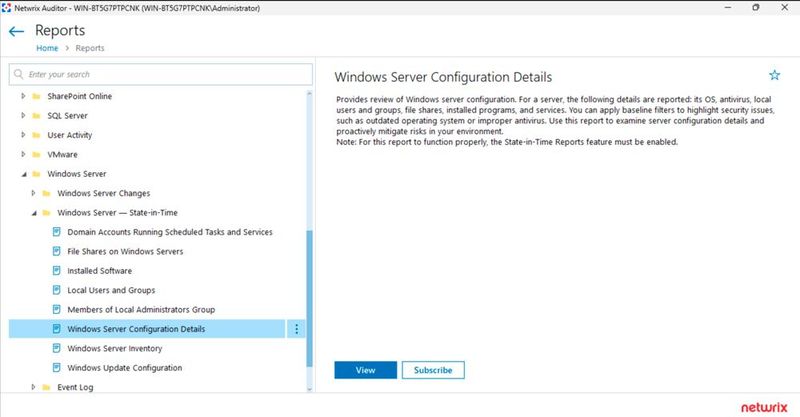The width and height of the screenshot is (800, 417).
Task: Click the VMware folder label
Action: coord(62,154)
